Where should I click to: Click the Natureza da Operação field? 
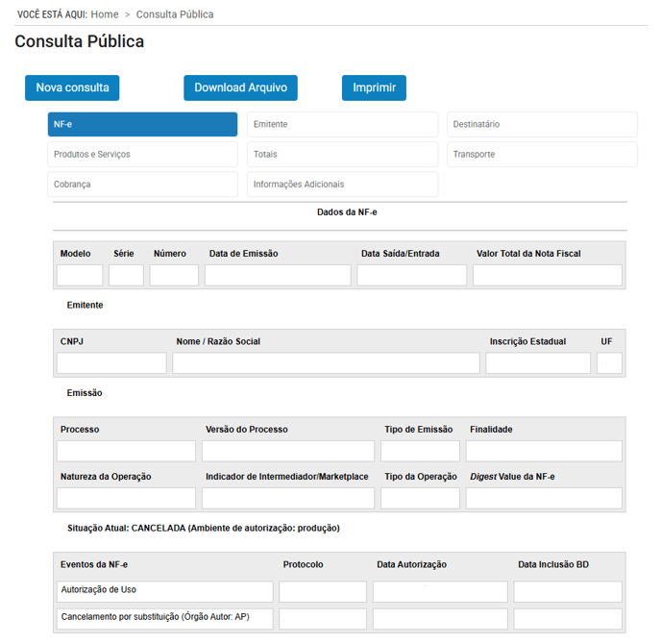pyautogui.click(x=126, y=498)
